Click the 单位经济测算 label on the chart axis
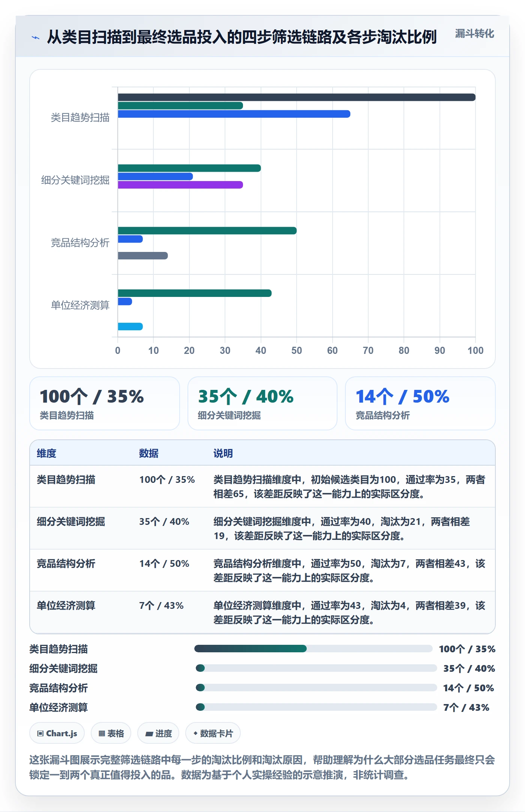The height and width of the screenshot is (812, 525). pyautogui.click(x=80, y=305)
